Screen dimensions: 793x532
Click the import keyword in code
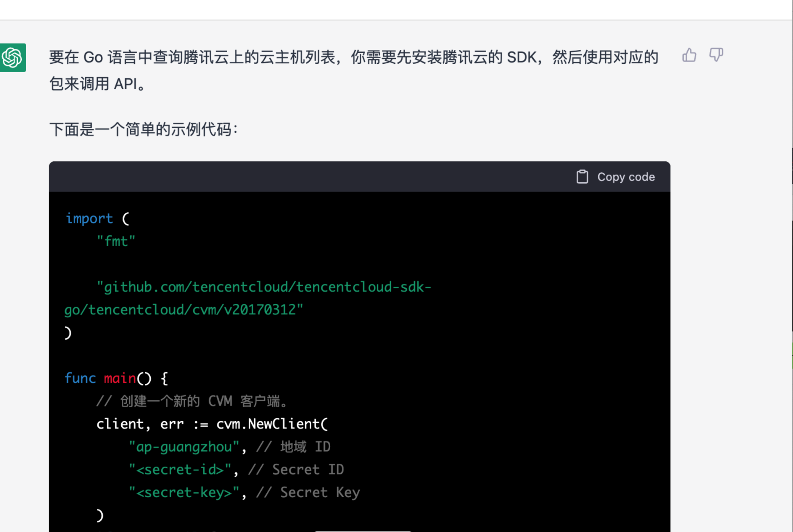click(x=89, y=218)
